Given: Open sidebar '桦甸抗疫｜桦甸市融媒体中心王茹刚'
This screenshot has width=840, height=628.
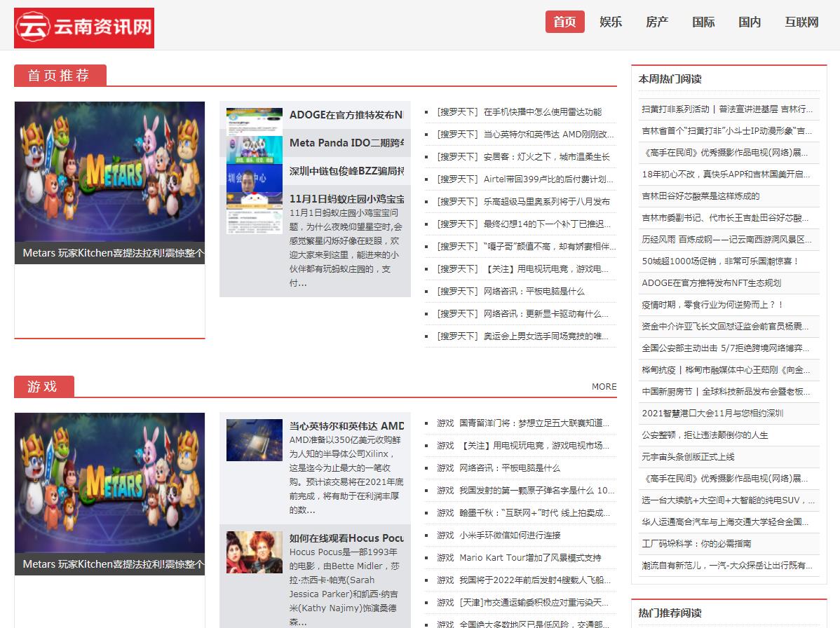Looking at the screenshot, I should click(726, 370).
